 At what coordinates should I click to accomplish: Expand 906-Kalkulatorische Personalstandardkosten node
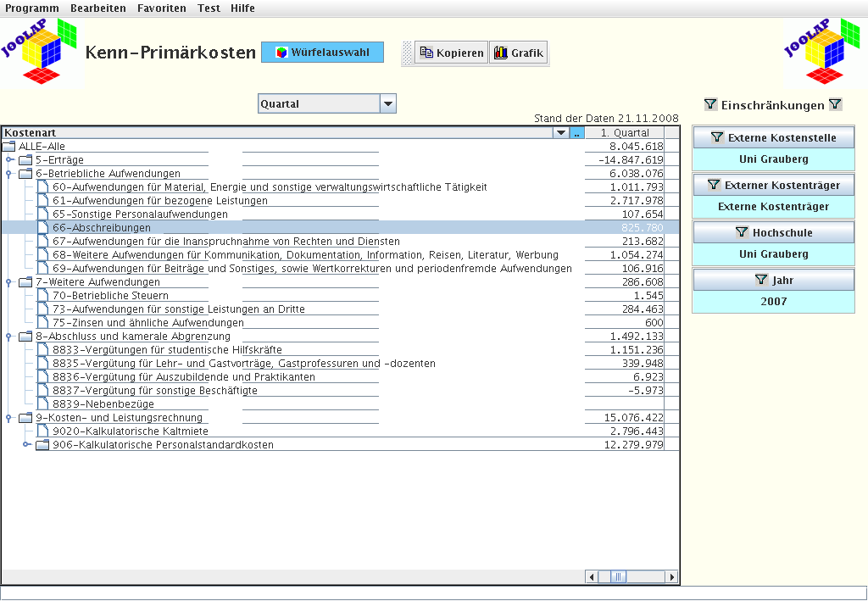[x=26, y=445]
